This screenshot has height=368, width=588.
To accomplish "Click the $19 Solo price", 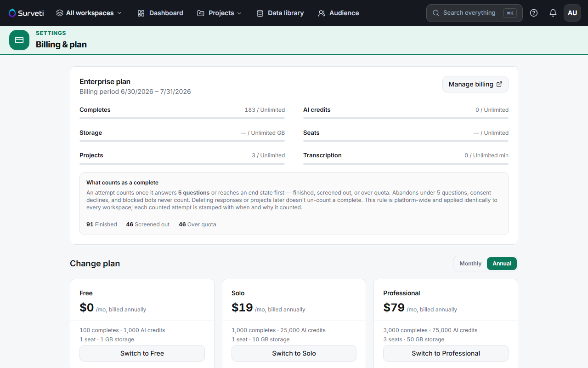I will pos(242,308).
